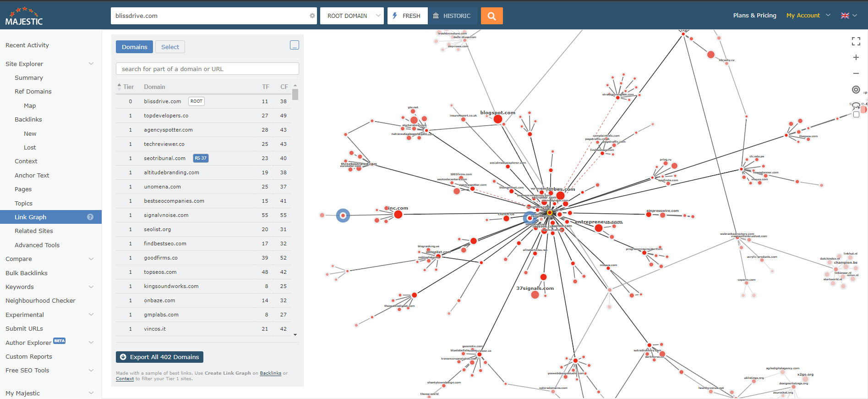Open the Lost backlinks sub-item
Screen dimensions: 868x399
coord(30,147)
